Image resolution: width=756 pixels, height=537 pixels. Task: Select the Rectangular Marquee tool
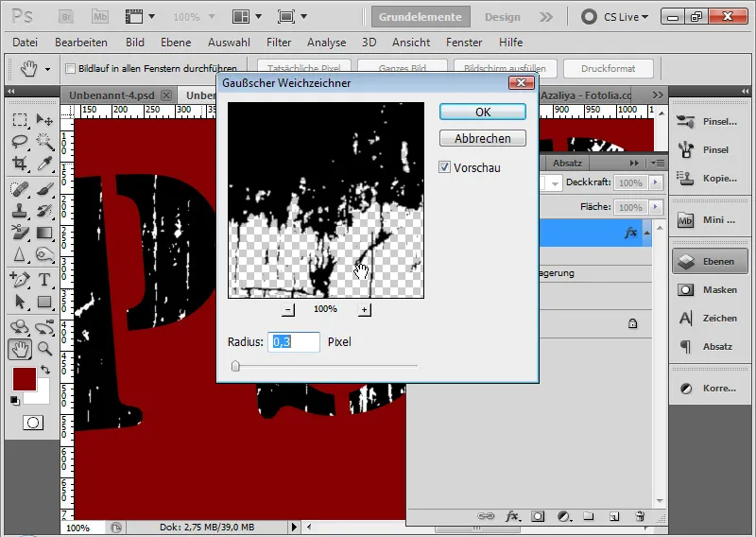click(x=19, y=120)
